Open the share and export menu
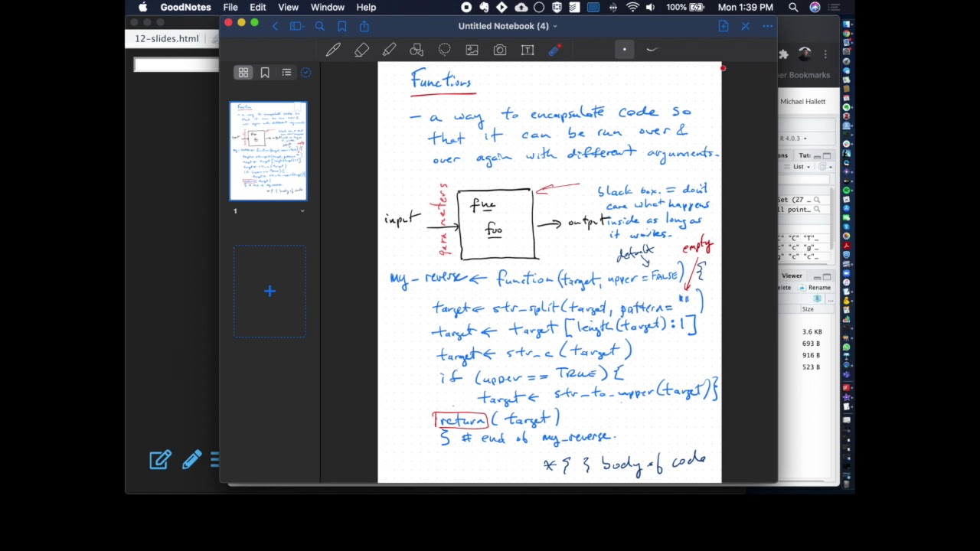Viewport: 980px width, 551px height. (364, 26)
